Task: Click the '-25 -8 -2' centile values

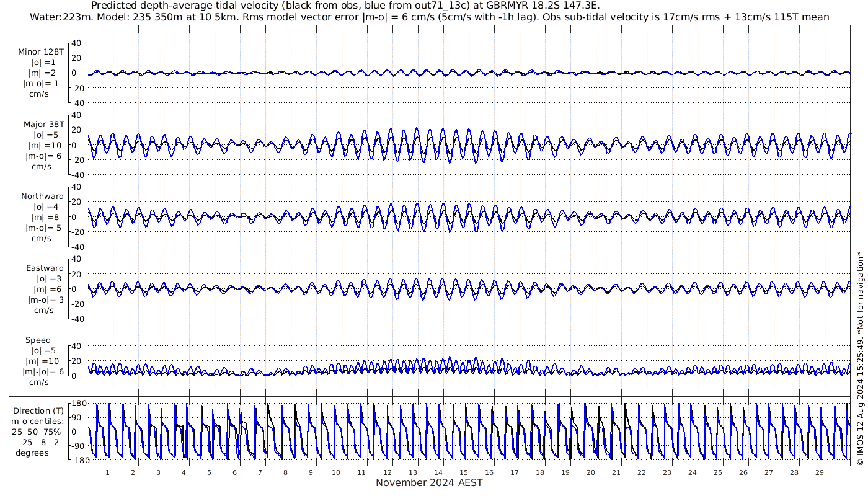Action: 39,442
